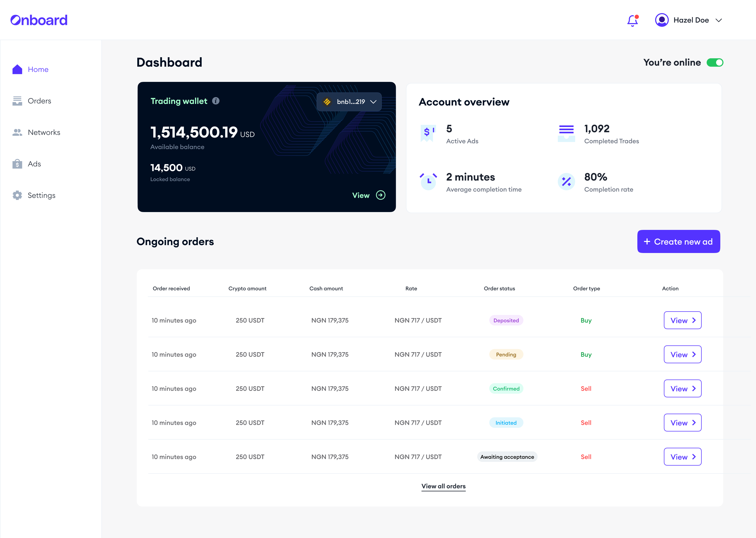Image resolution: width=756 pixels, height=538 pixels.
Task: Click the Completed Trades icon
Action: [566, 134]
